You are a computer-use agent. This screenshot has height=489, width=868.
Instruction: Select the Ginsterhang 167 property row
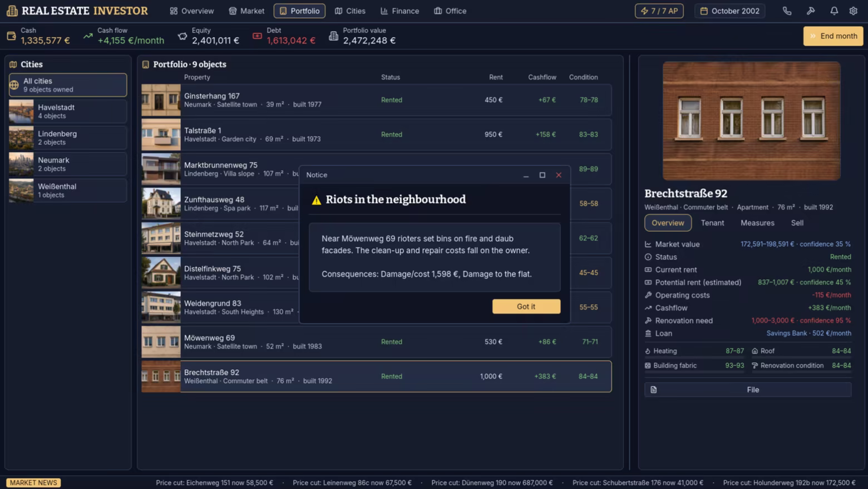[377, 100]
